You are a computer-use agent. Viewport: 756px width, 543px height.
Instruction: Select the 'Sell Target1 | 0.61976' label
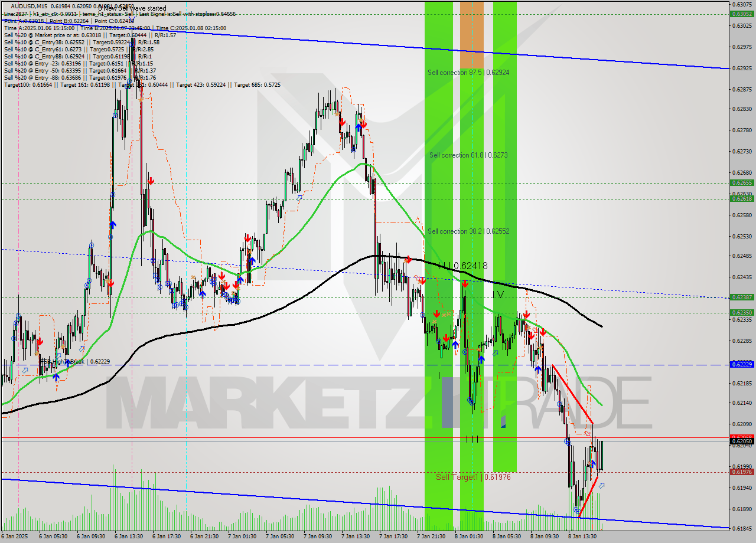coord(473,477)
